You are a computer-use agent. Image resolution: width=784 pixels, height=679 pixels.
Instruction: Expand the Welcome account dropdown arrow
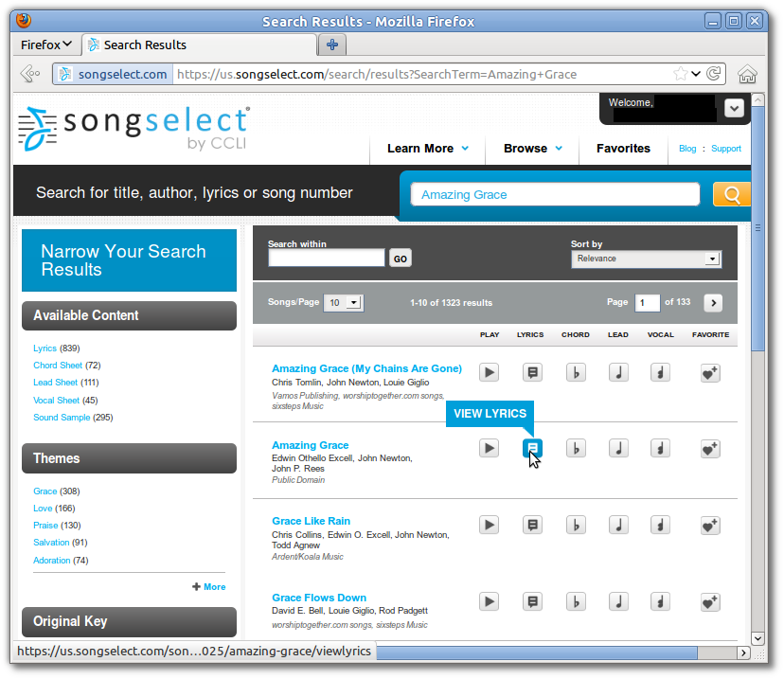pyautogui.click(x=734, y=108)
